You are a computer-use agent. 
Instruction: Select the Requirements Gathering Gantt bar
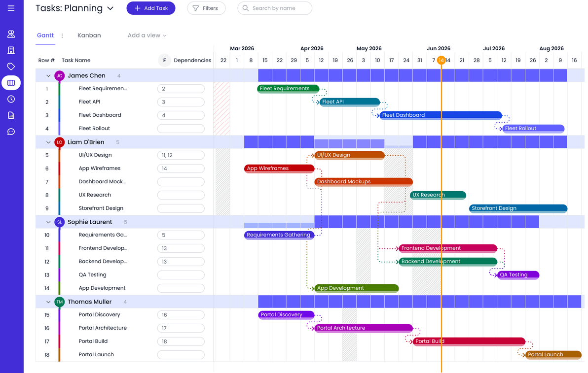click(x=279, y=235)
